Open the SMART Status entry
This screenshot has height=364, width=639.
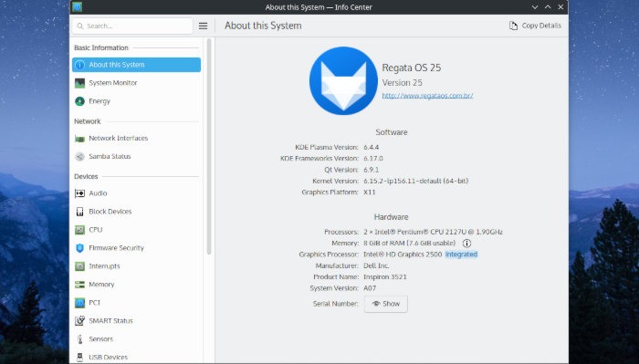136,321
